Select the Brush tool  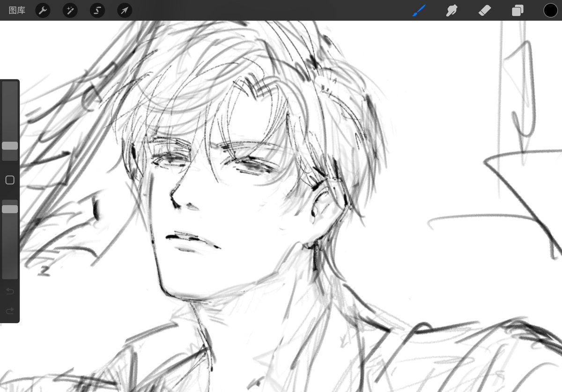pyautogui.click(x=419, y=10)
